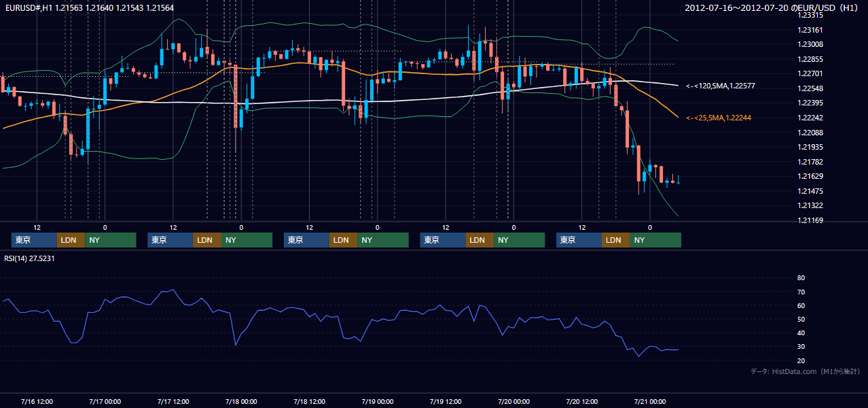The height and width of the screenshot is (408, 868).
Task: Select the RSI(14) 27.5231 indicator label
Action: point(29,258)
